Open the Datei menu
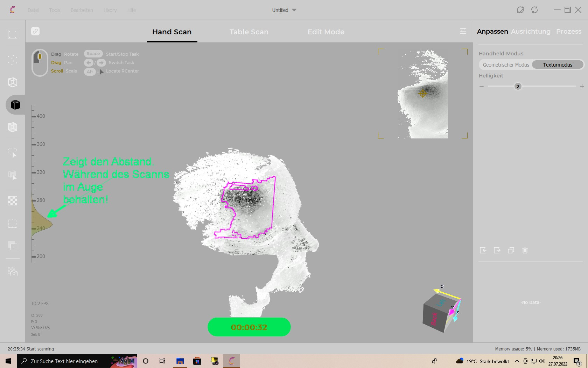The image size is (588, 368). pyautogui.click(x=33, y=10)
